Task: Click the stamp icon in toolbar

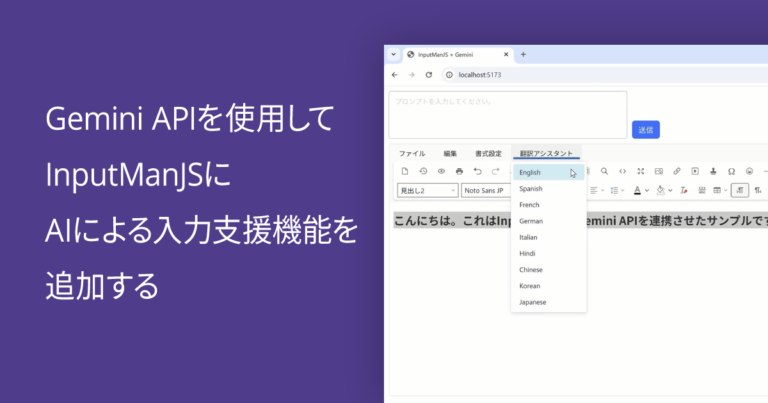Action: 713,171
